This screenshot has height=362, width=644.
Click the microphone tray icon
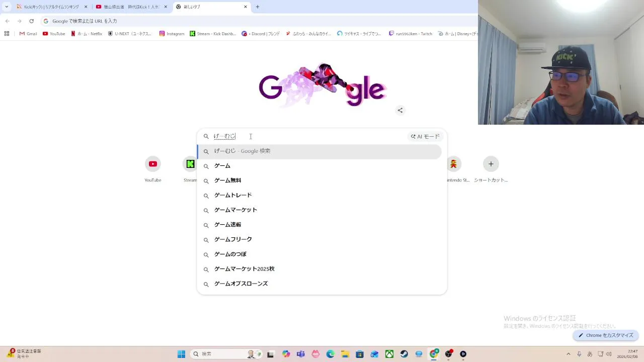pyautogui.click(x=579, y=354)
